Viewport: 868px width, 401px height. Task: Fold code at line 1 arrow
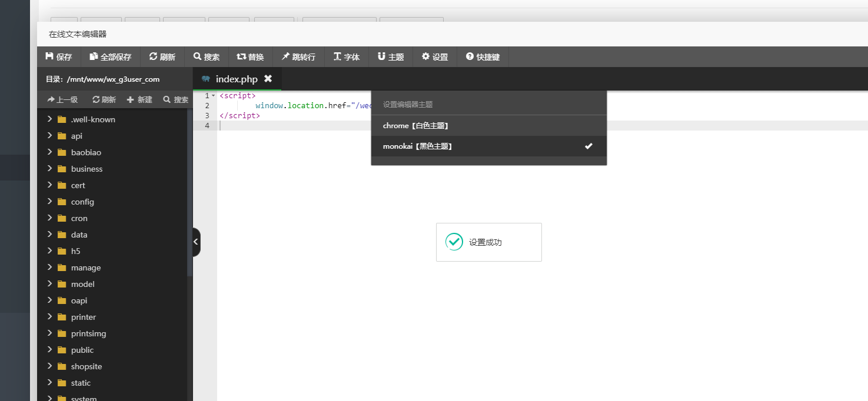pyautogui.click(x=213, y=95)
